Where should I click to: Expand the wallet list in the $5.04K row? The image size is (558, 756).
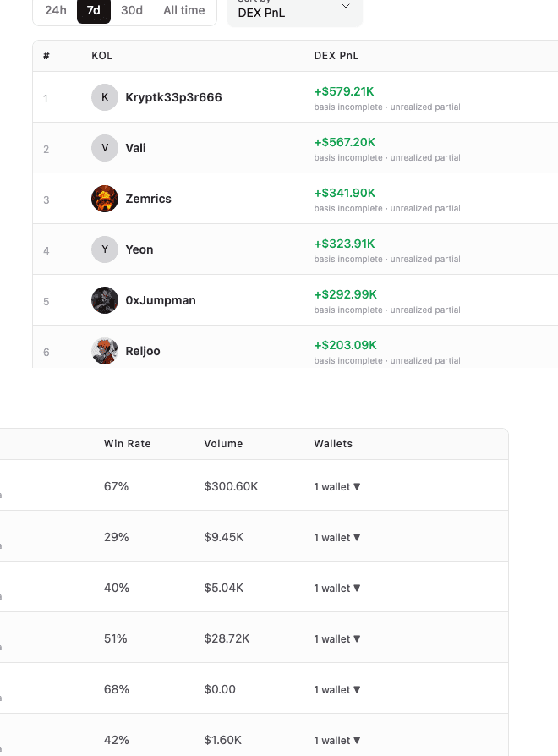coord(336,589)
